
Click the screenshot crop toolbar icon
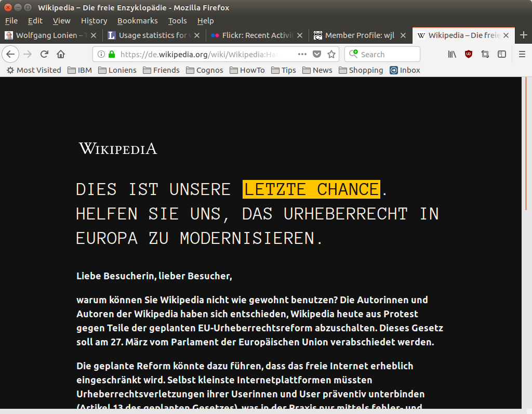click(x=485, y=54)
